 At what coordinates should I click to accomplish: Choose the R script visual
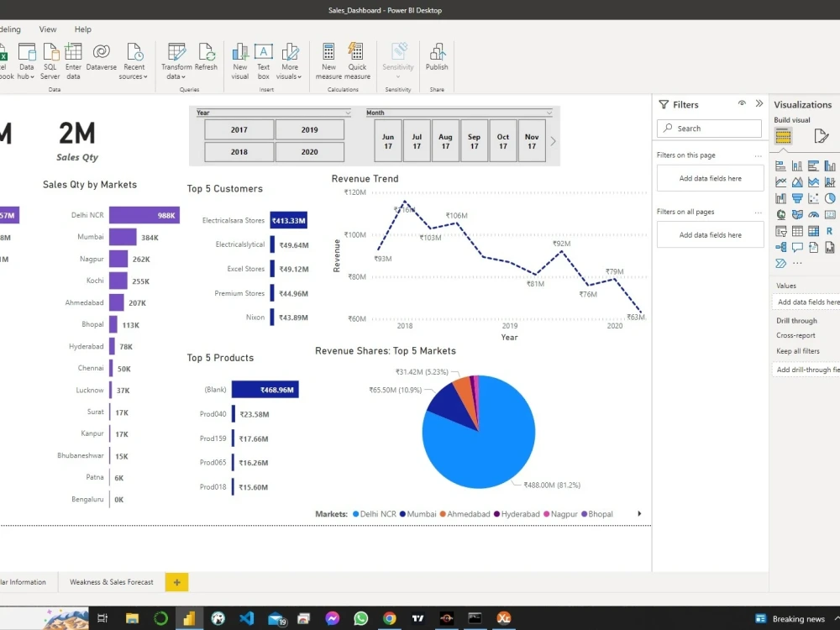pos(830,231)
